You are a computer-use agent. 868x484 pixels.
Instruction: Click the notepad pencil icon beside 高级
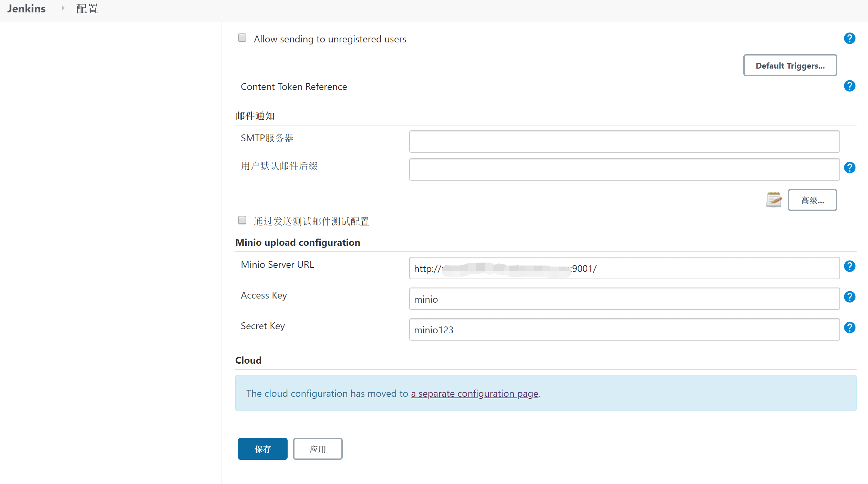(774, 200)
